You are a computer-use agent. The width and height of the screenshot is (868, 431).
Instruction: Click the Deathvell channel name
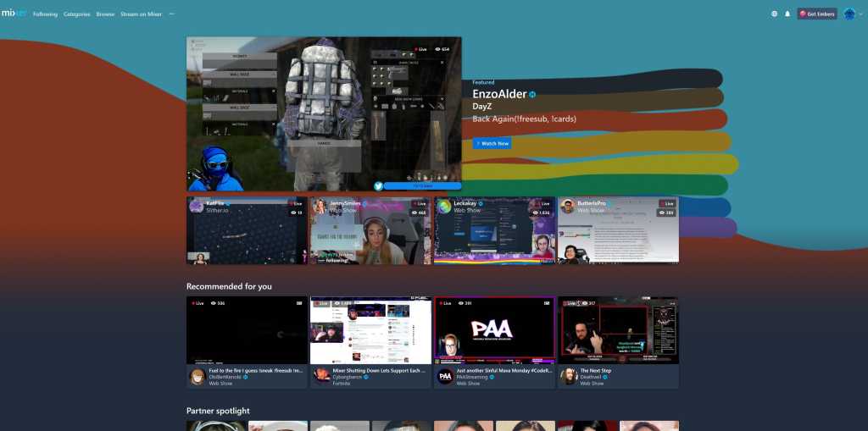(x=590, y=377)
